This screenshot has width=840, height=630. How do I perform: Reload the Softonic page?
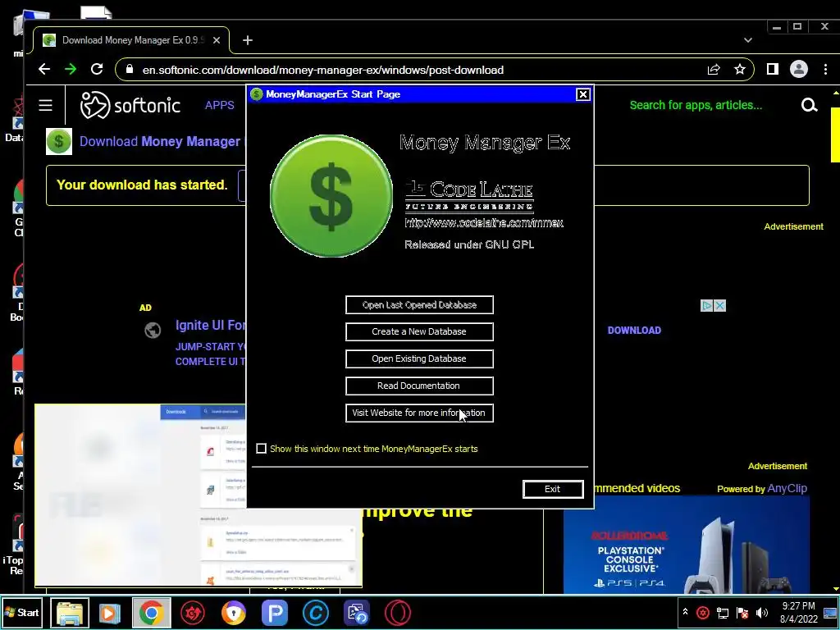click(x=97, y=69)
